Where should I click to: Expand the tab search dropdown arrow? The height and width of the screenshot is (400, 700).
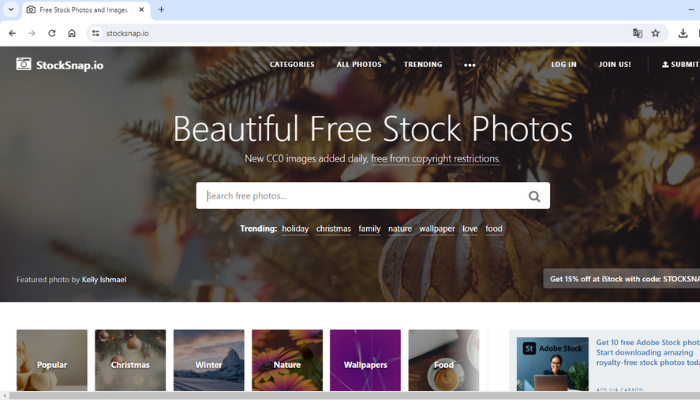tap(11, 9)
